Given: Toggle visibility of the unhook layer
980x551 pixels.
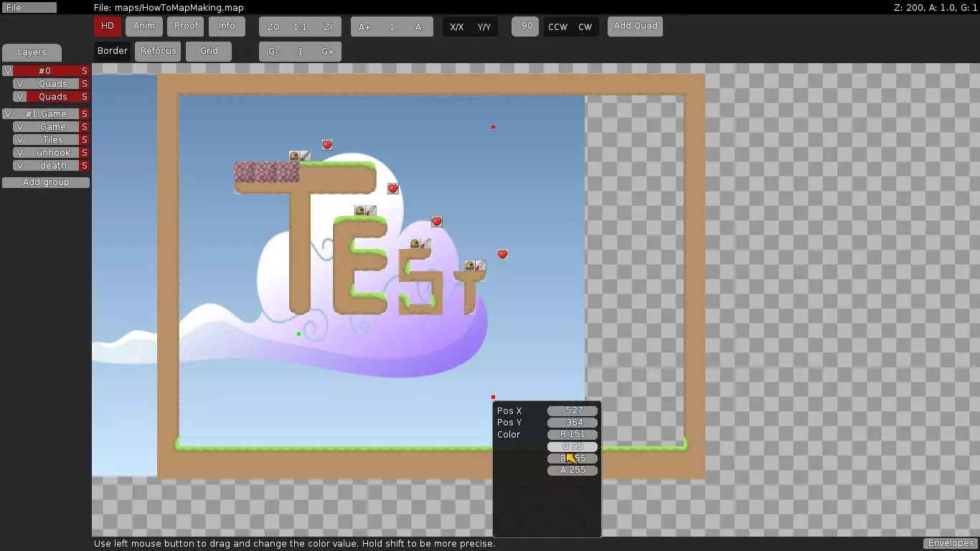Looking at the screenshot, I should click(19, 153).
